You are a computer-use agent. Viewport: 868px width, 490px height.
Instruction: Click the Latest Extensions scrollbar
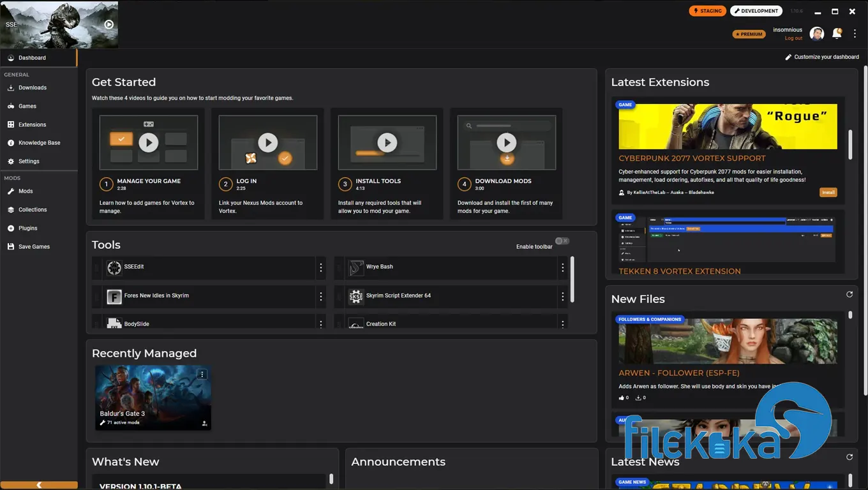[x=850, y=145]
